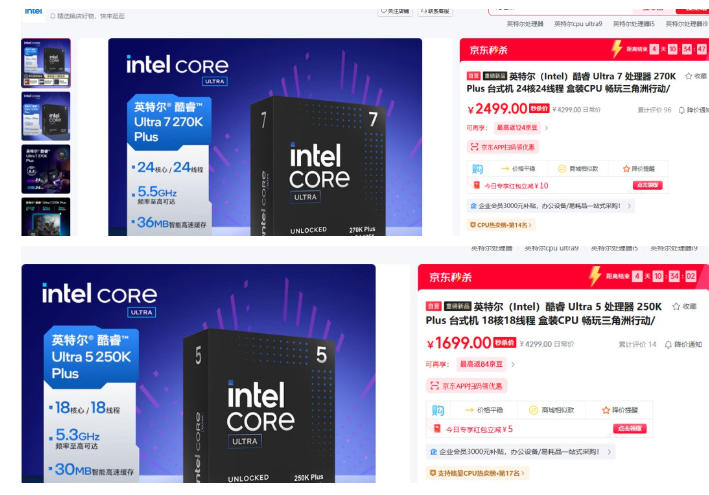Click the 京东APP扫码领优惠 scan icon under the 270K price
The height and width of the screenshot is (495, 709).
coord(474,147)
